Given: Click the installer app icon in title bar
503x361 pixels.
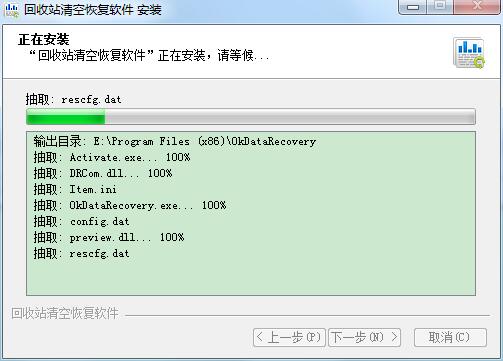Looking at the screenshot, I should (12, 10).
